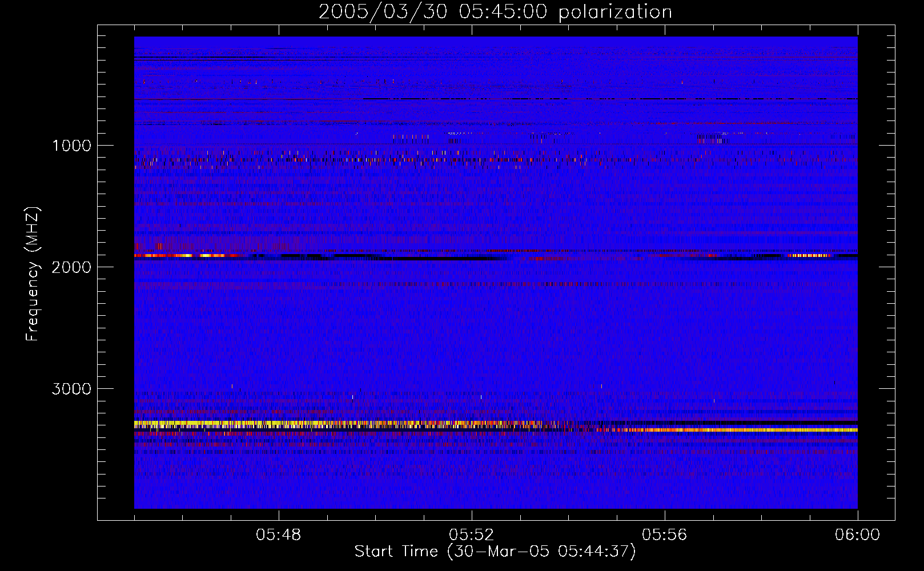This screenshot has height=571, width=924.
Task: Click the 05:52 time tick label
Action: pos(472,535)
